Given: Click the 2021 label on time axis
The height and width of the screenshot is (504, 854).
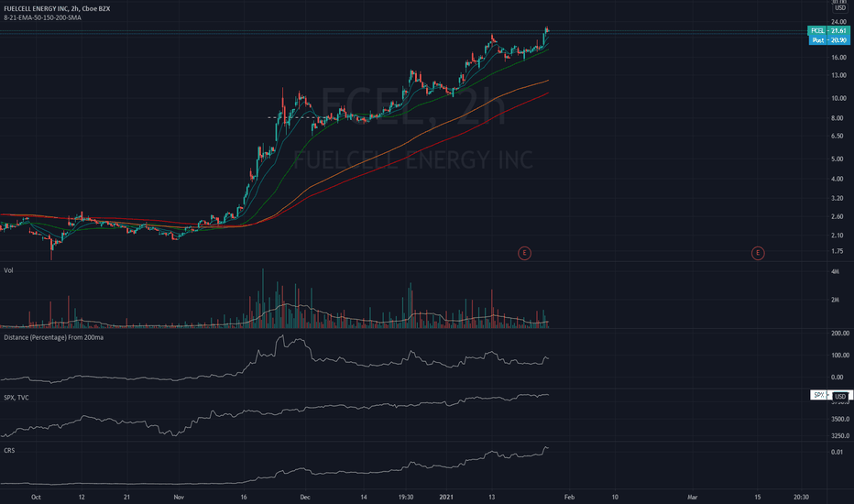Looking at the screenshot, I should tap(446, 497).
